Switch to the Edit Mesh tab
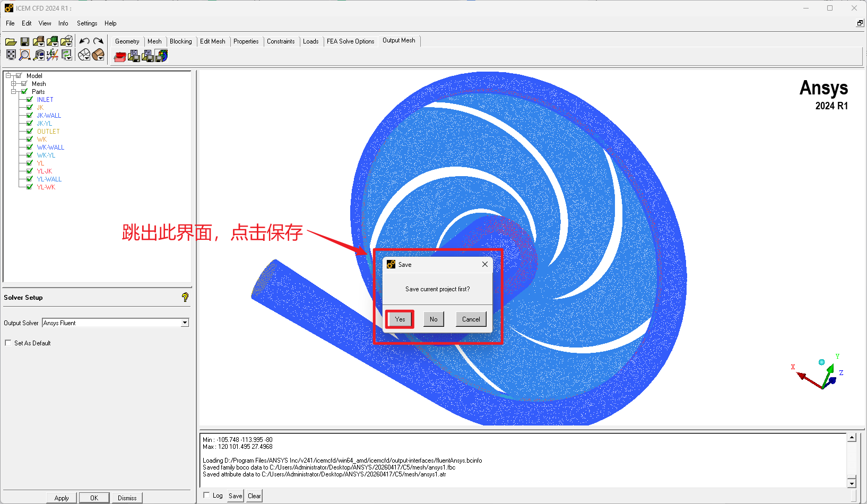 213,41
